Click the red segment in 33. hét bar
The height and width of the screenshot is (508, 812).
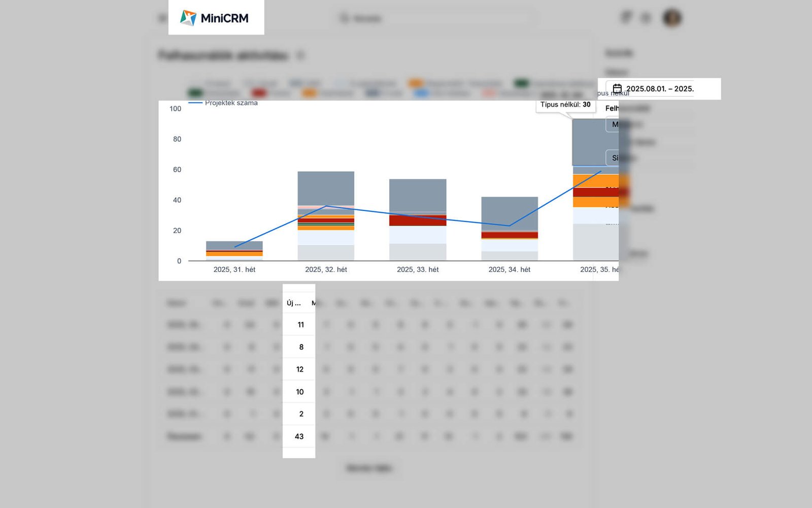tap(417, 220)
